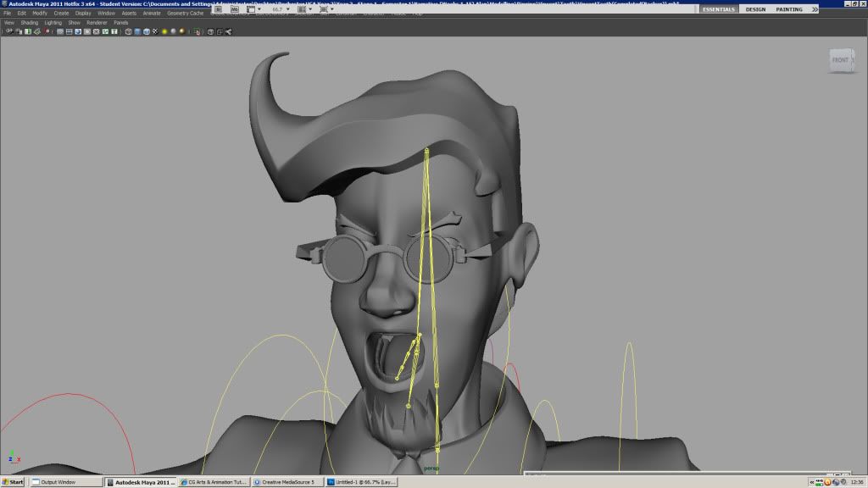
Task: Open the panel Lighting menu
Action: click(53, 23)
